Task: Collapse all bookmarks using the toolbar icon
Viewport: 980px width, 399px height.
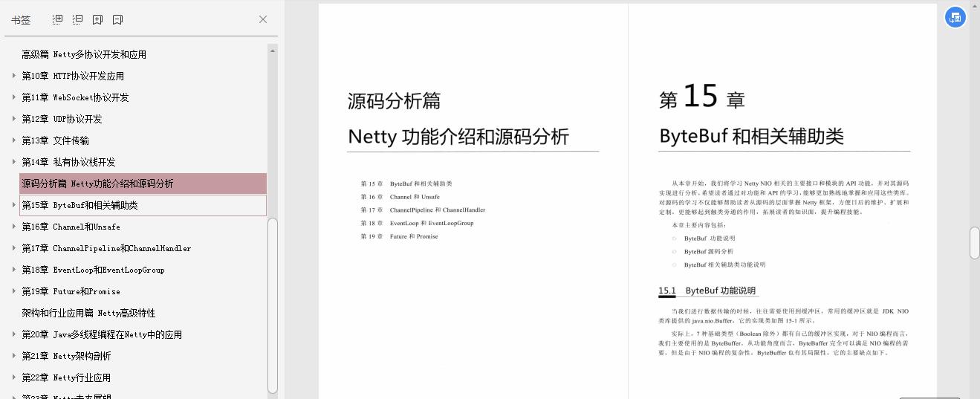Action: pyautogui.click(x=77, y=19)
